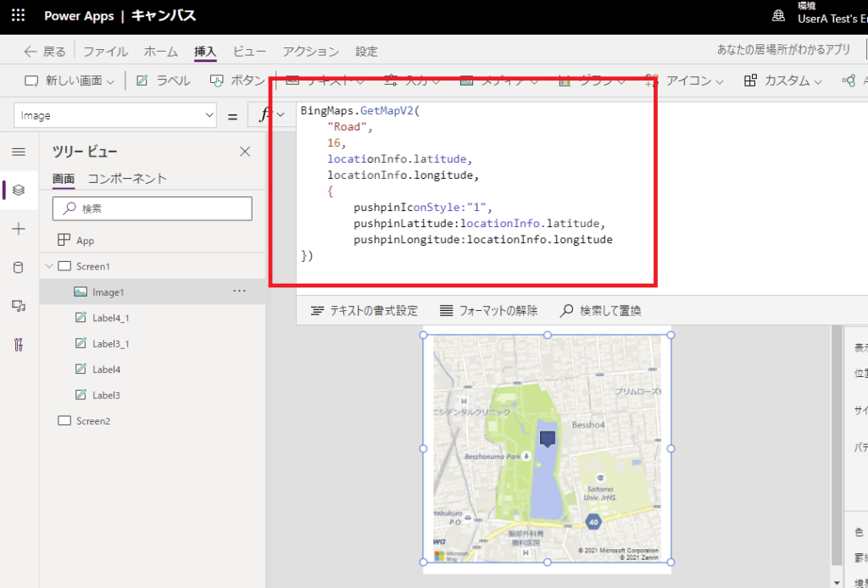868x588 pixels.
Task: Open the Data cylinder icon
Action: 19,268
